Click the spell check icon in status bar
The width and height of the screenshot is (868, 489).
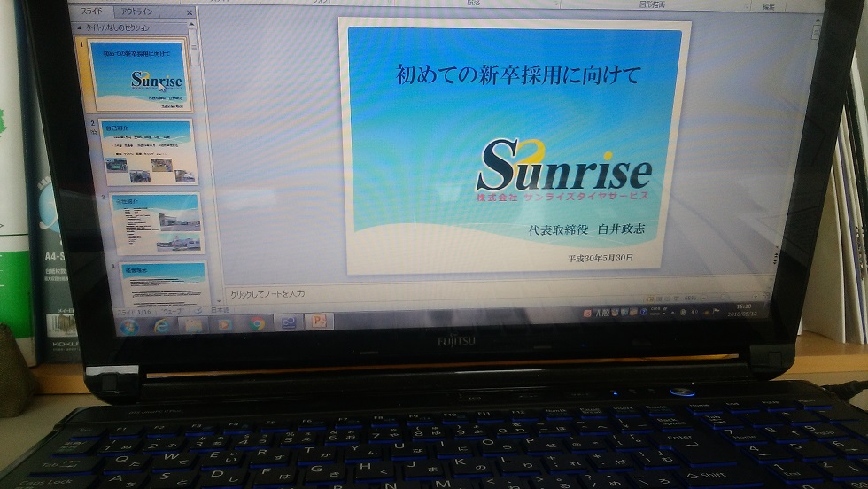[198, 311]
